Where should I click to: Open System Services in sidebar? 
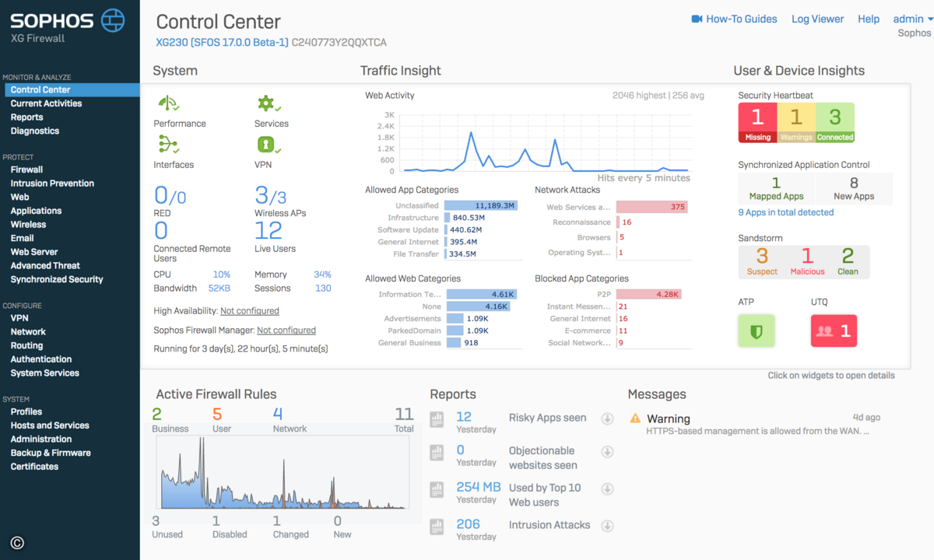(x=44, y=373)
